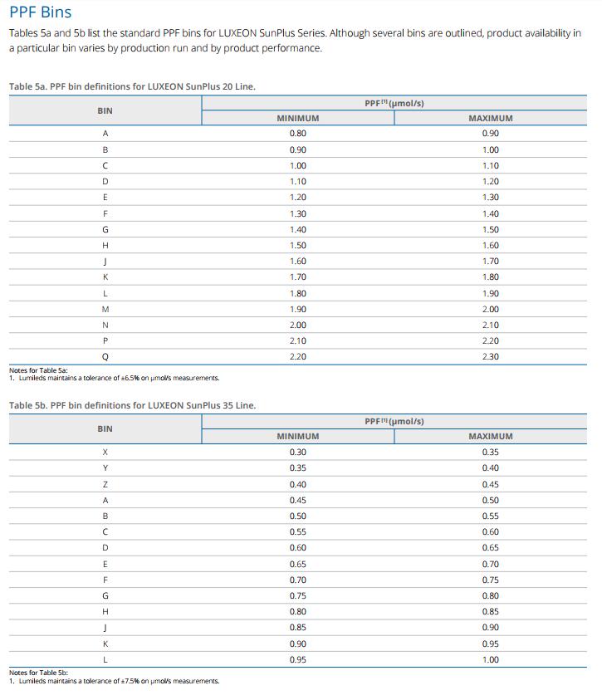The image size is (602, 700).
Task: Click bin letter P in Table 5a
Action: click(105, 341)
